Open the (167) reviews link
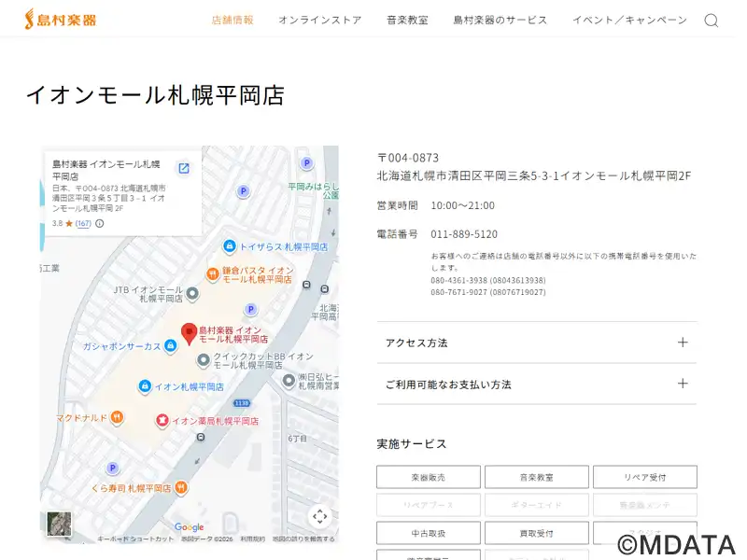This screenshot has width=747, height=560. coord(83,223)
